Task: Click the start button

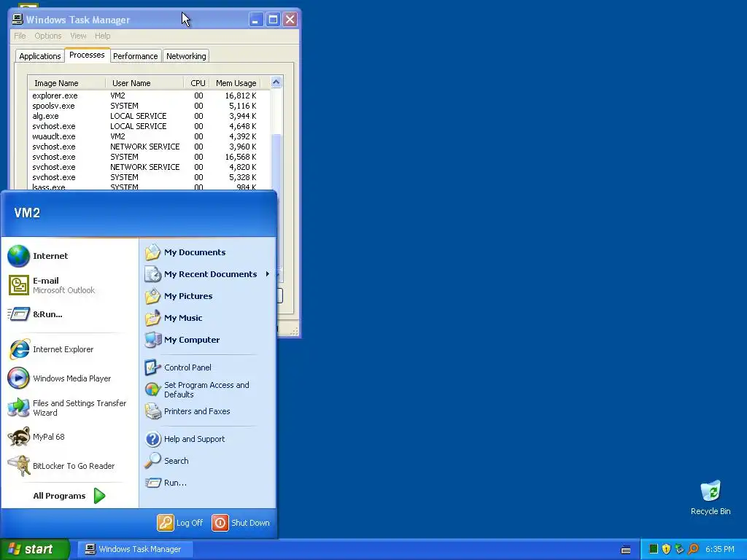Action: pyautogui.click(x=35, y=549)
